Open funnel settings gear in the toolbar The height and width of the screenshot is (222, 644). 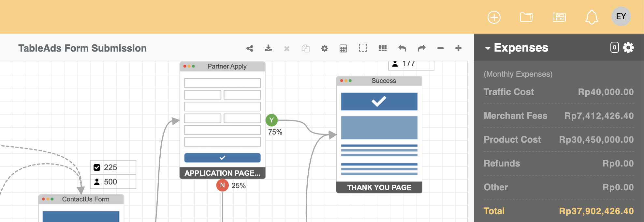tap(324, 49)
